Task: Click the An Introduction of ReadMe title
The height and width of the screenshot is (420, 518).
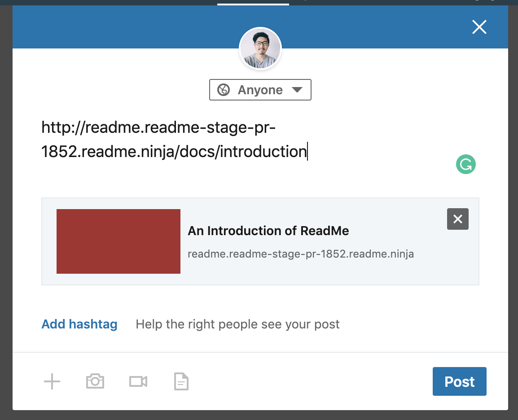Action: [x=268, y=231]
